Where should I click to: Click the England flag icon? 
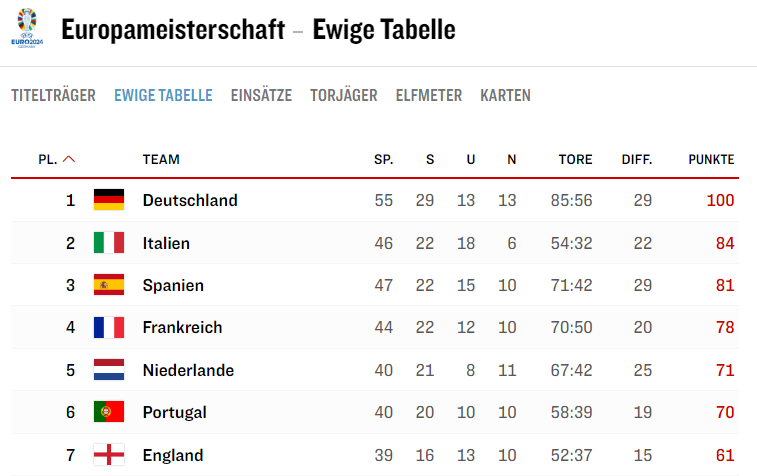pyautogui.click(x=109, y=455)
